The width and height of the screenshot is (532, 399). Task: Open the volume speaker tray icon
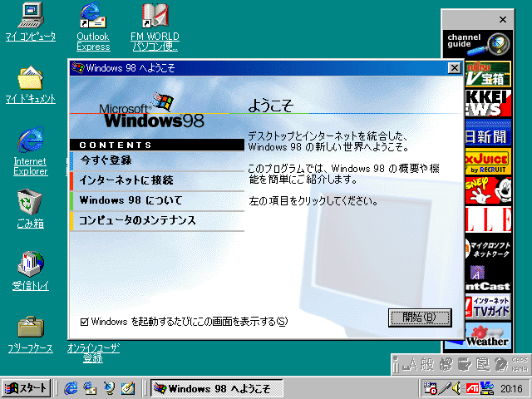[457, 388]
